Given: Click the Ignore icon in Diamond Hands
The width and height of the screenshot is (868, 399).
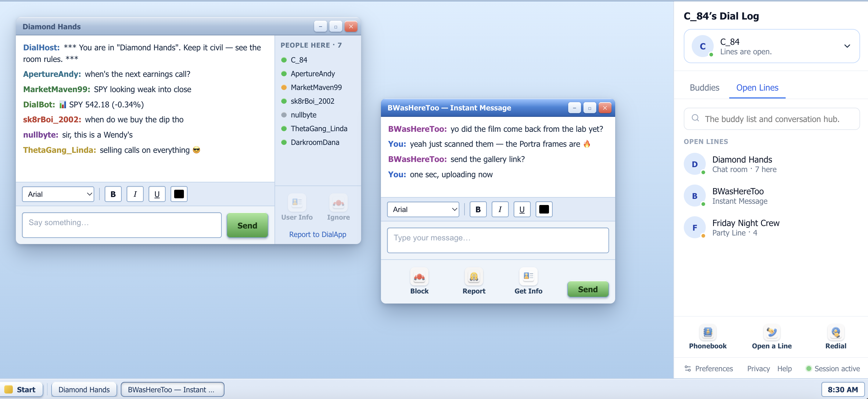Looking at the screenshot, I should pyautogui.click(x=338, y=203).
